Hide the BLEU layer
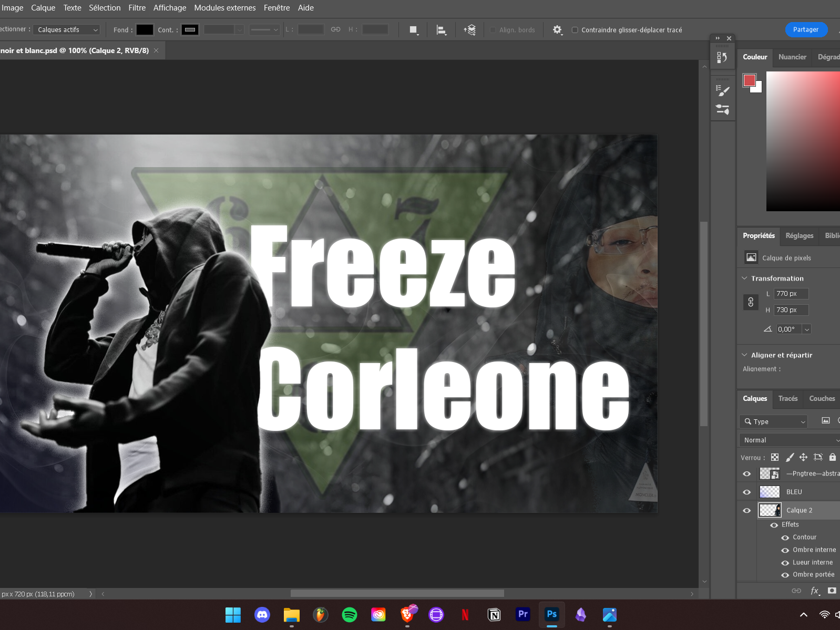This screenshot has width=840, height=630. [746, 492]
